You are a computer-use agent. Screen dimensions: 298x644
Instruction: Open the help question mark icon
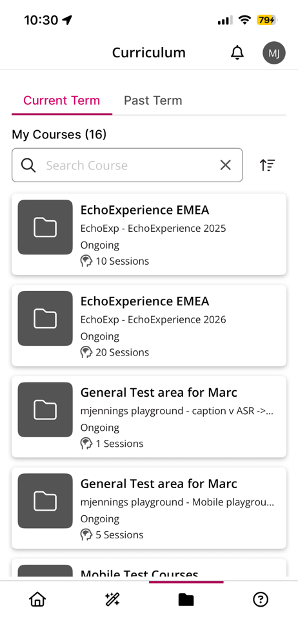(x=261, y=600)
